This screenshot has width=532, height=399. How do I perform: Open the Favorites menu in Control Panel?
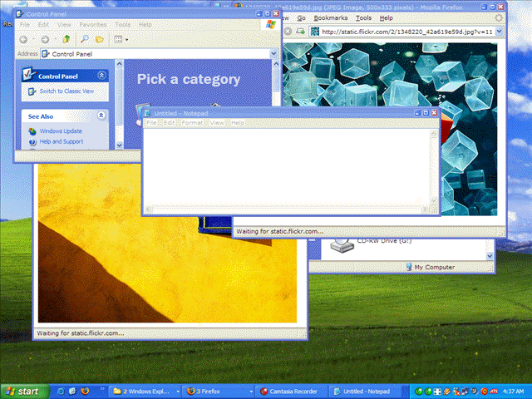click(x=93, y=25)
